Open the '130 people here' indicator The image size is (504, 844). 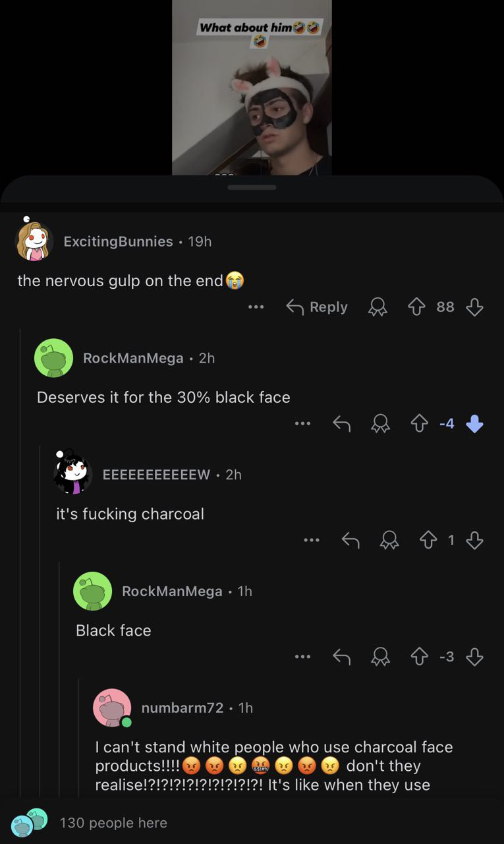click(90, 823)
